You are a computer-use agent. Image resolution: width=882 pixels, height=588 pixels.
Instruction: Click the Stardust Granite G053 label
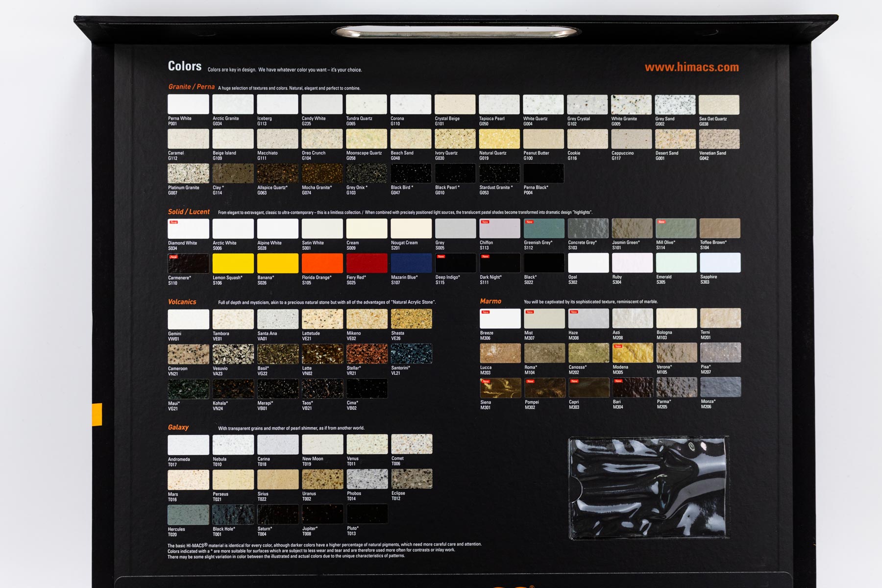pyautogui.click(x=496, y=190)
